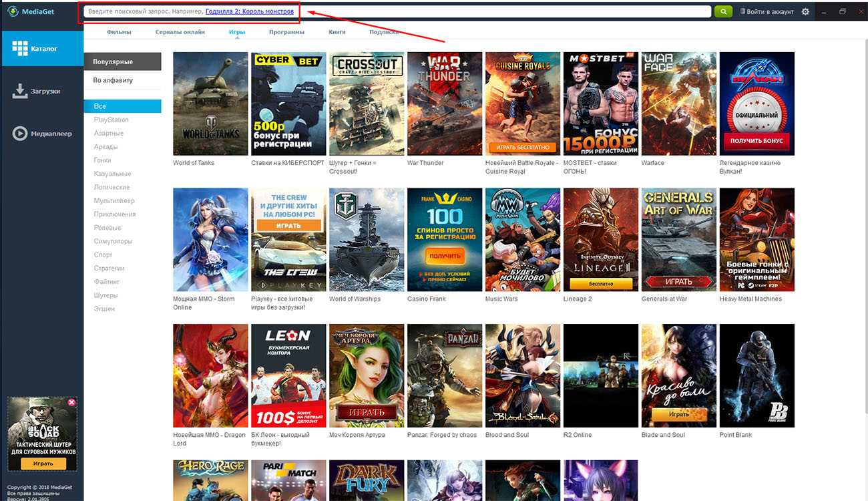Click the MOSTBET - ставки ОГОНЬ! caption

pos(590,167)
